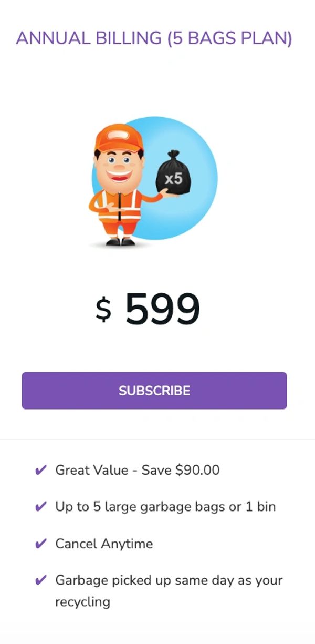The width and height of the screenshot is (315, 644).
Task: Click the Annual Billing 5 Bags Plan heading
Action: coord(154,38)
